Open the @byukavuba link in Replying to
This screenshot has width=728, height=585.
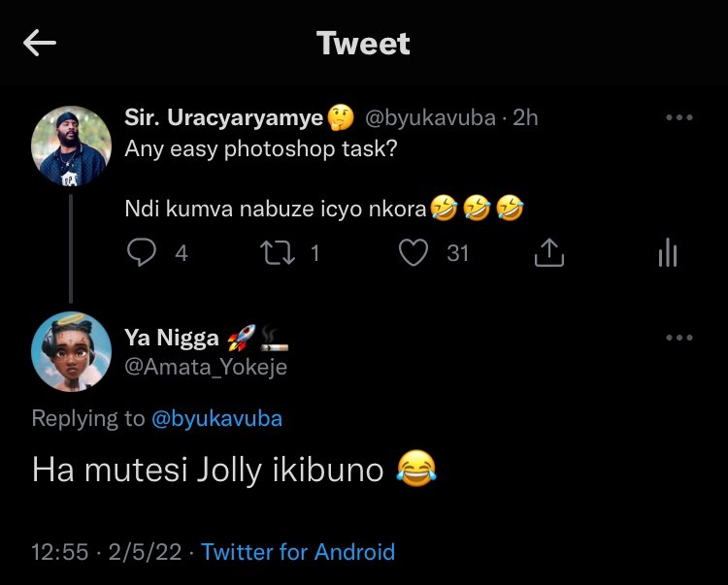(x=216, y=418)
